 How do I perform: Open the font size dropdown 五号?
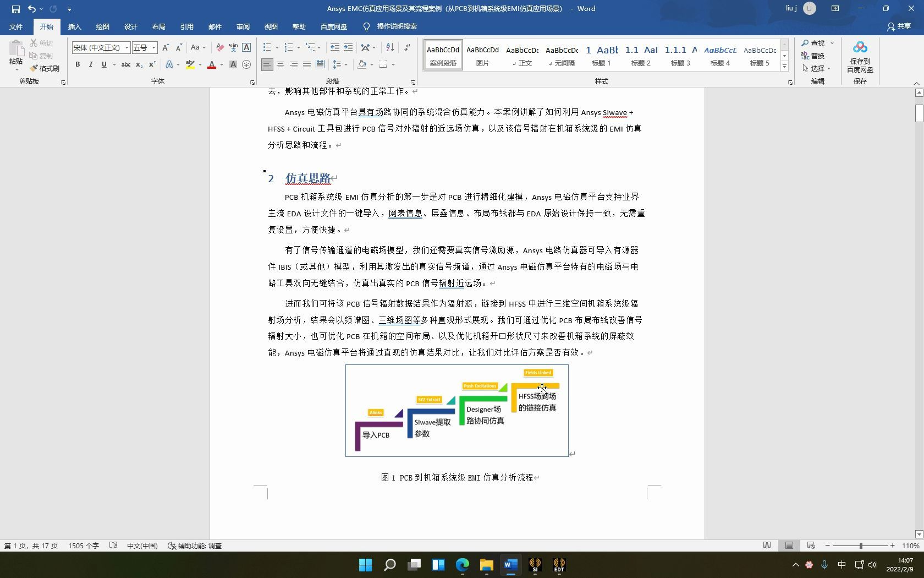(154, 47)
